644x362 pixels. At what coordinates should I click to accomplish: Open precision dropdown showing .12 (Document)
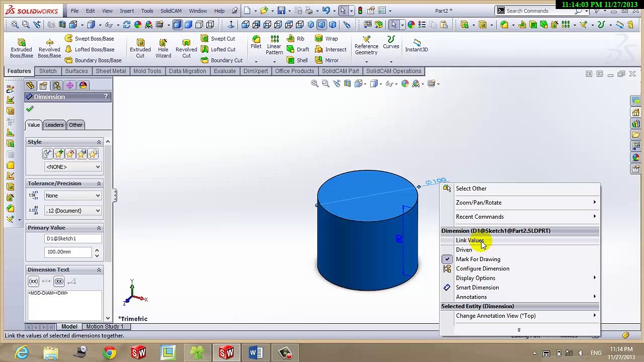click(x=73, y=211)
